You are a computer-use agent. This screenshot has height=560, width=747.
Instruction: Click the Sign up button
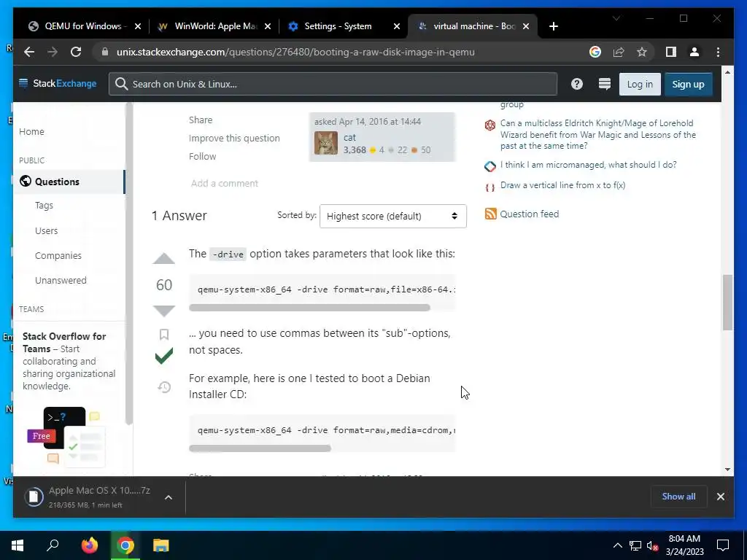[x=688, y=85]
